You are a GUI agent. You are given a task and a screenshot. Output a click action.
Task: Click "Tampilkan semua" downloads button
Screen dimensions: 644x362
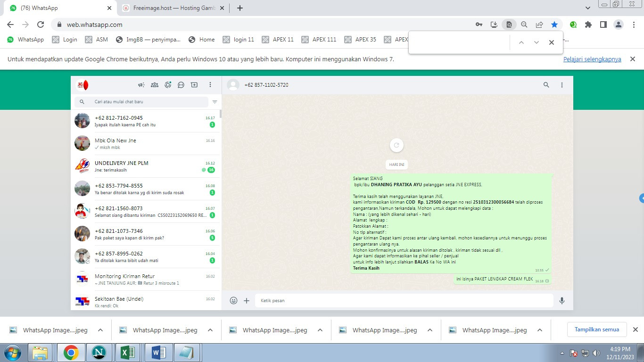click(x=597, y=329)
